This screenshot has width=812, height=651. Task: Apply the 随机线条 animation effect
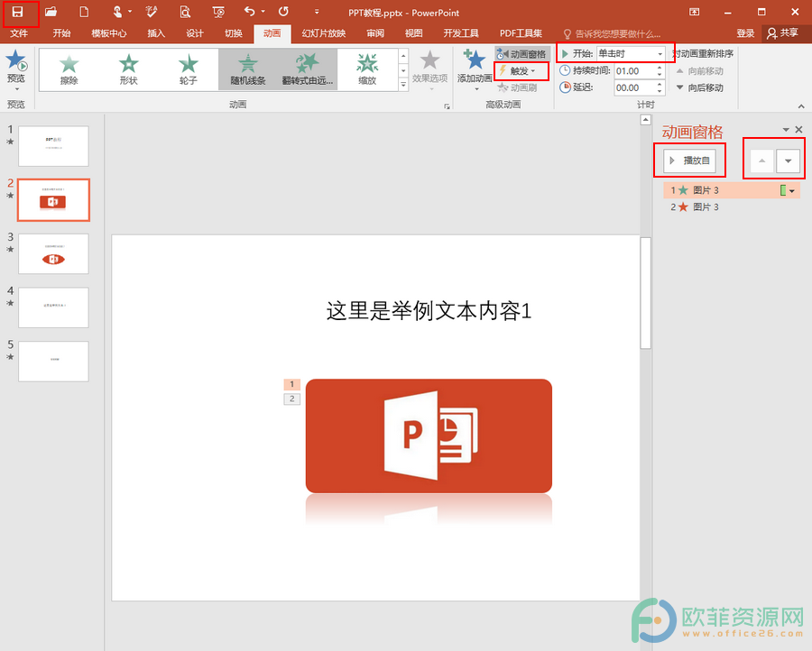click(x=248, y=69)
